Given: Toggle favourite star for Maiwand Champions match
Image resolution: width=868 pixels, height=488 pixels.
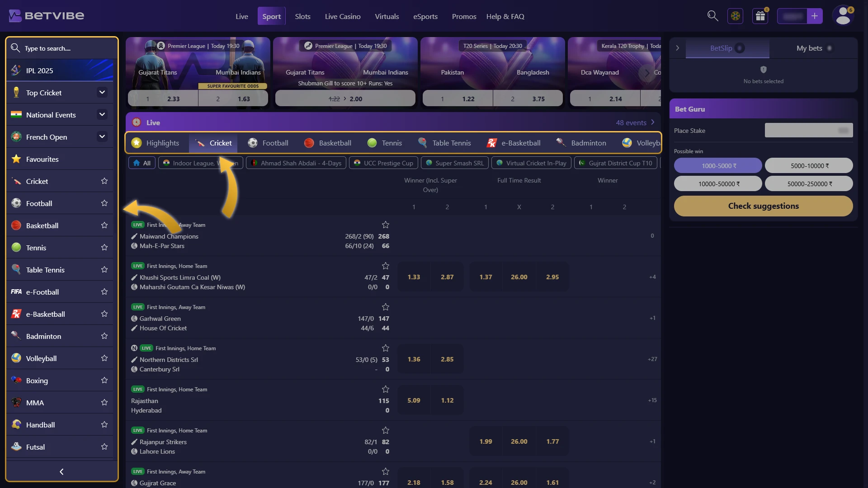Looking at the screenshot, I should click(x=386, y=225).
